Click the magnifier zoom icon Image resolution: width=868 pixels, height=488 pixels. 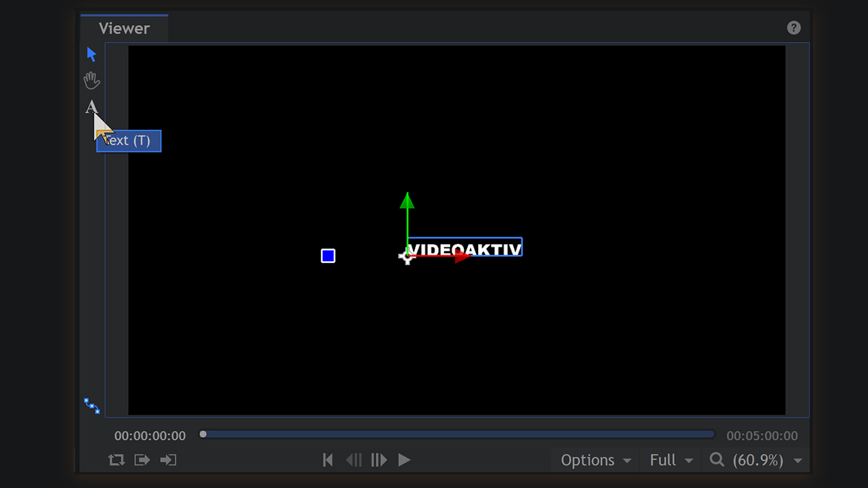pos(717,460)
